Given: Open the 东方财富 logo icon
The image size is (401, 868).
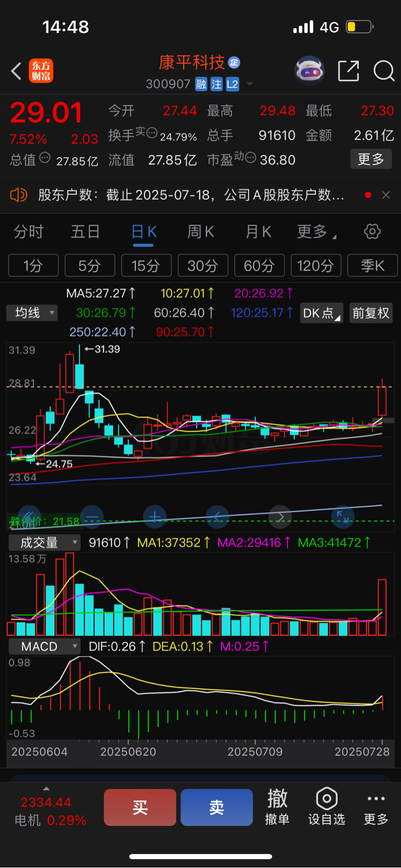Looking at the screenshot, I should [x=41, y=71].
